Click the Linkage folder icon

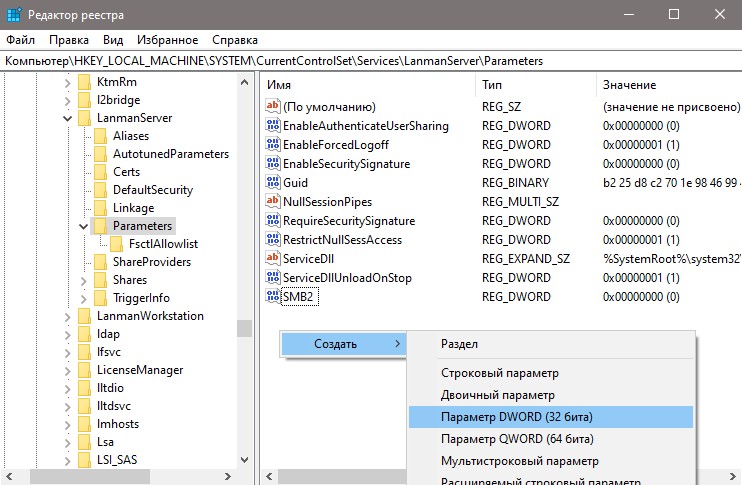pyautogui.click(x=101, y=208)
